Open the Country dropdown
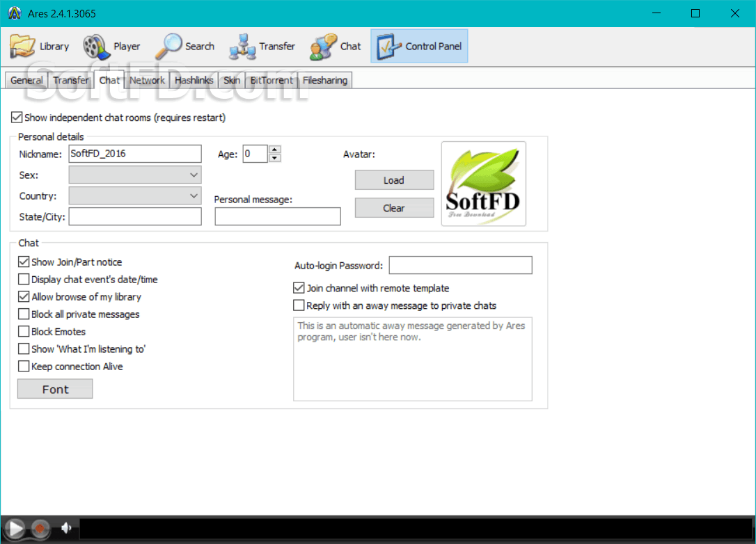This screenshot has width=756, height=544. [x=135, y=195]
